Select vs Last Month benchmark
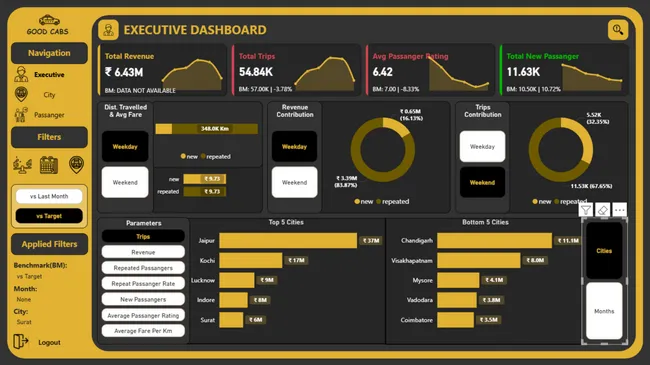 49,196
